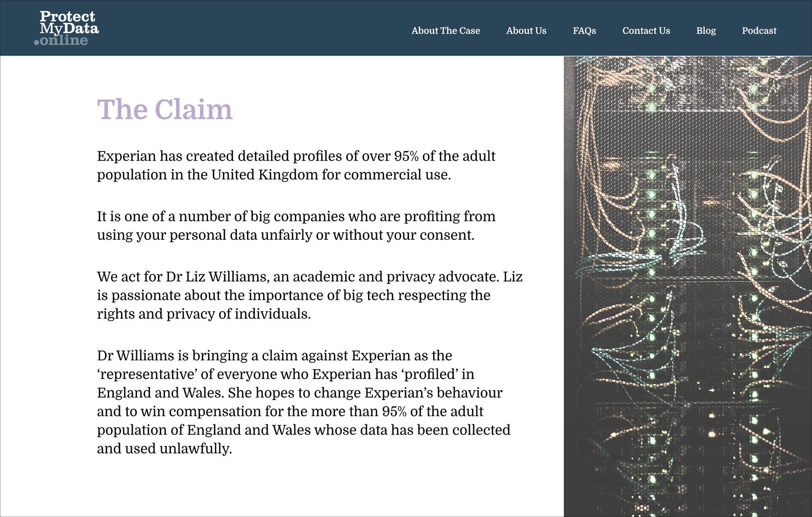Click the "The Claim" heading
This screenshot has width=812, height=517.
165,109
